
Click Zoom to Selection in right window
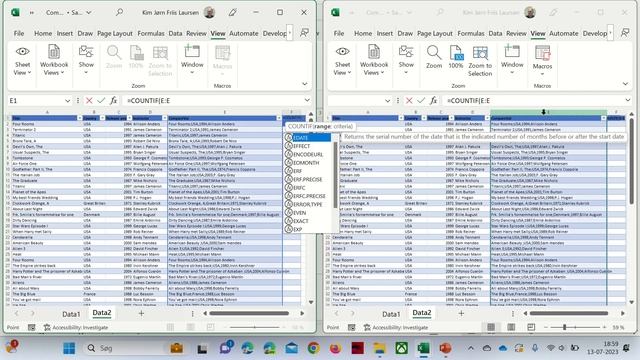tap(480, 61)
